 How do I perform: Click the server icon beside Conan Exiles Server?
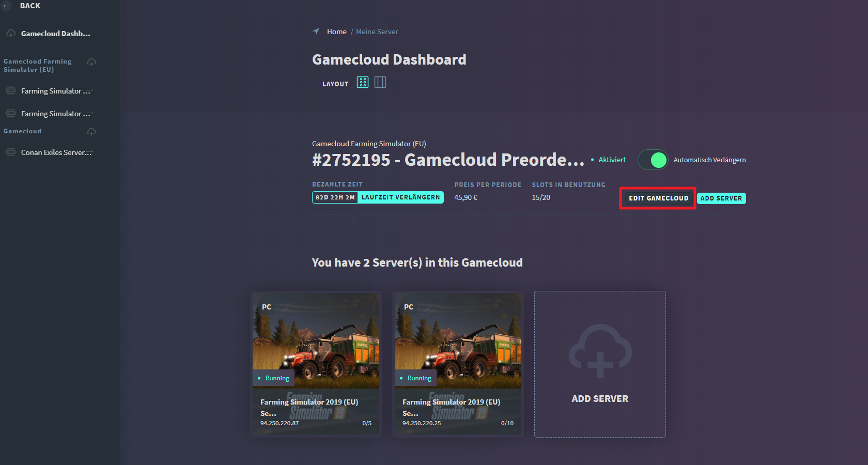[11, 152]
